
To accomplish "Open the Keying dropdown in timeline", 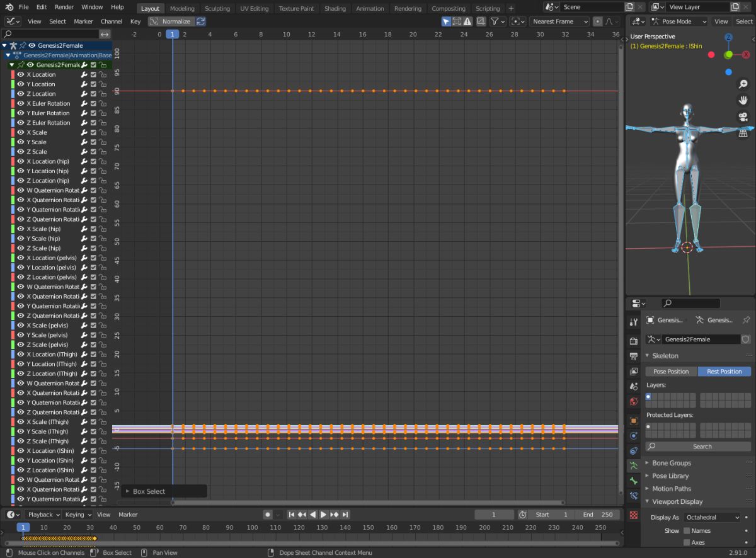I will click(78, 515).
